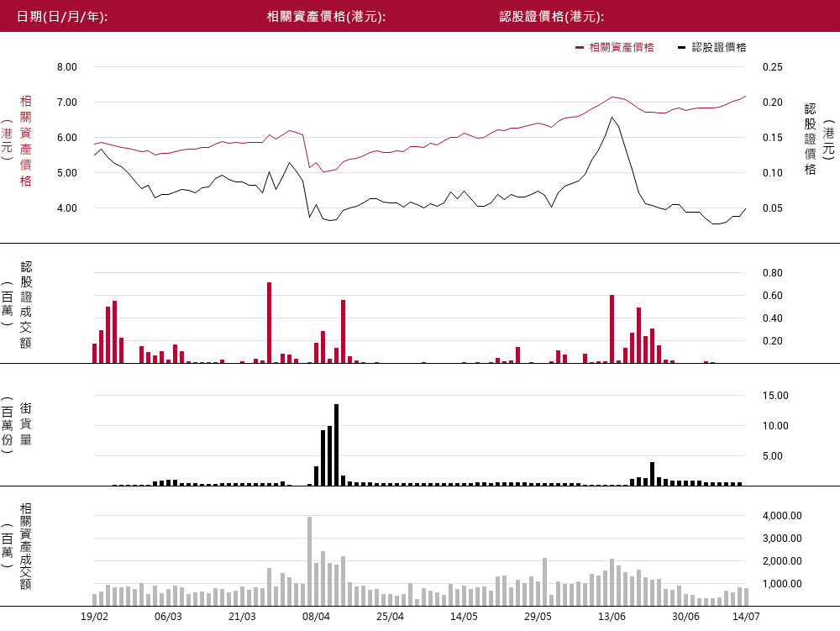840x631 pixels.
Task: Click the 相關資產價格(港元) header label
Action: 326,17
